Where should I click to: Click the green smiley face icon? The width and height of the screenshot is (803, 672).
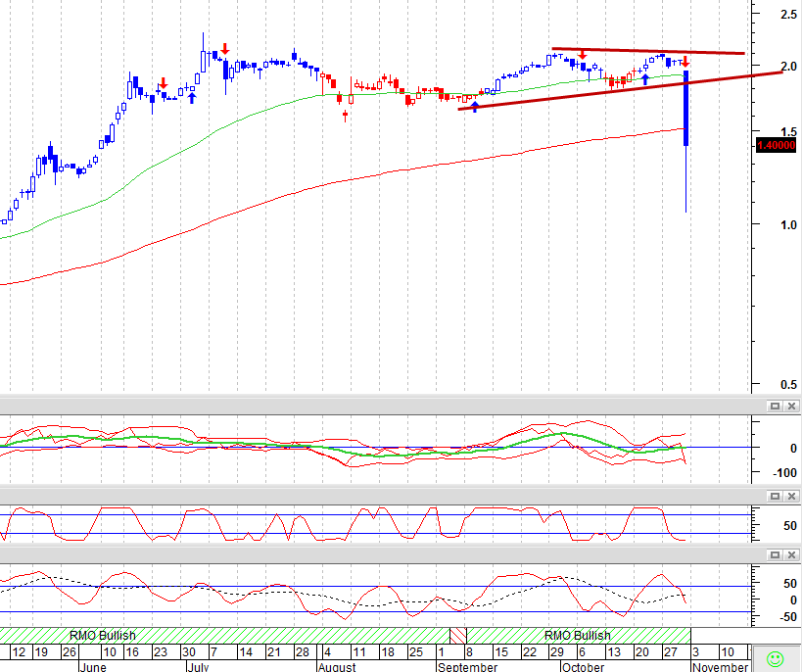(x=775, y=658)
